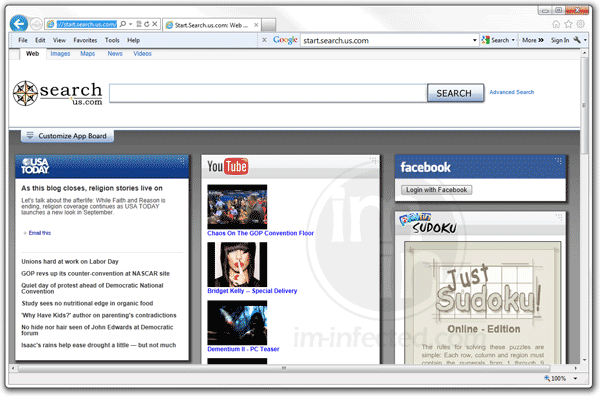Screen dimensions: 600x396
Task: Expand the Customize App Board panel
Action: pyautogui.click(x=67, y=136)
